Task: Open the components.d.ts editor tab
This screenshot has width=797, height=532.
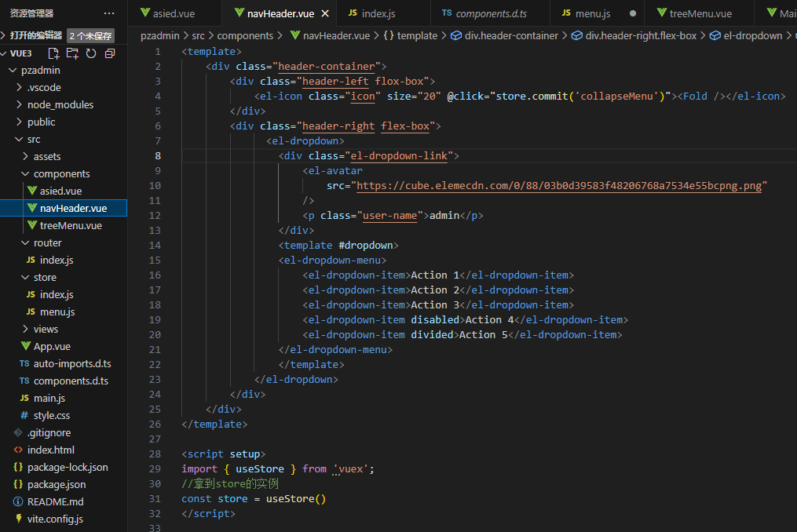Action: coord(491,13)
